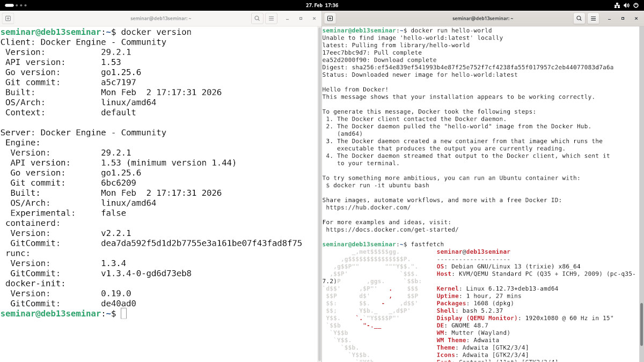Close the right terminal window

(635, 18)
